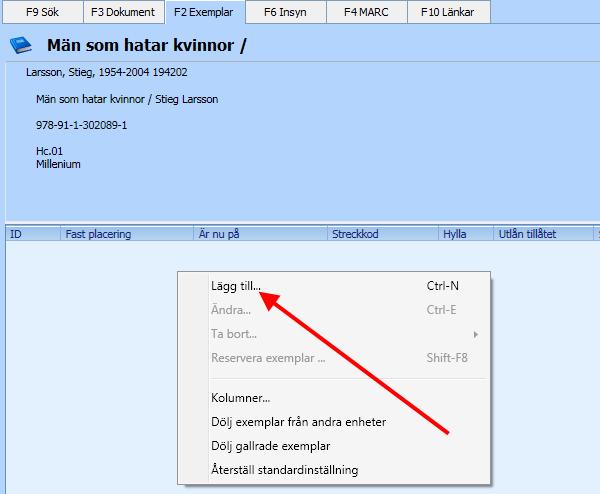This screenshot has height=494, width=600.
Task: Click the Hylla column header
Action: [466, 234]
